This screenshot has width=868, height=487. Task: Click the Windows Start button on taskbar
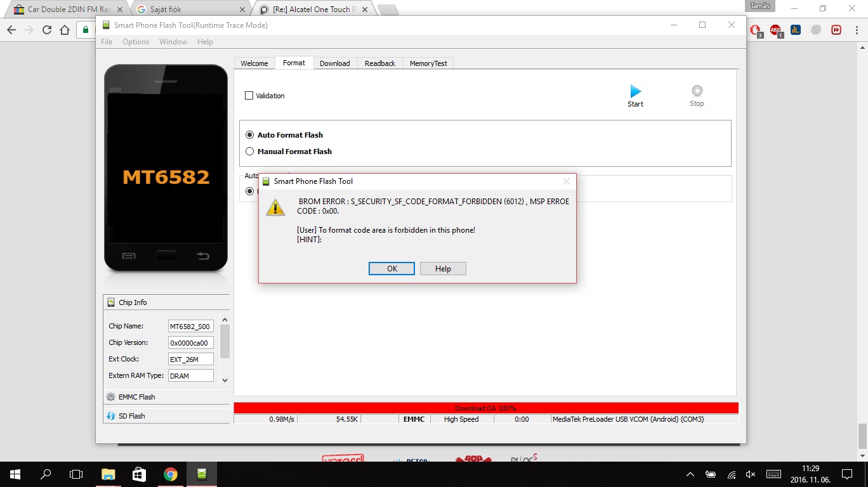point(15,474)
